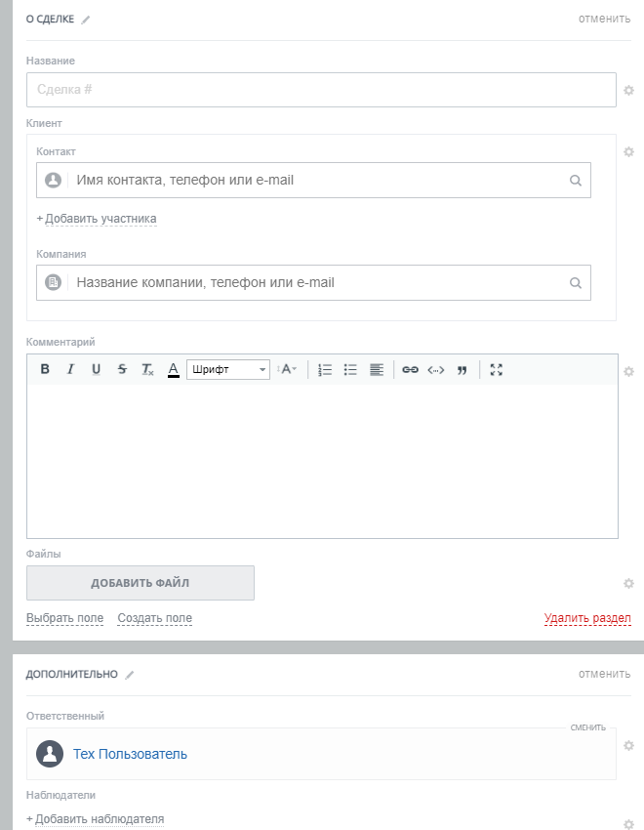This screenshot has height=830, width=644.
Task: Toggle italic formatting in comment editor
Action: pos(70,370)
